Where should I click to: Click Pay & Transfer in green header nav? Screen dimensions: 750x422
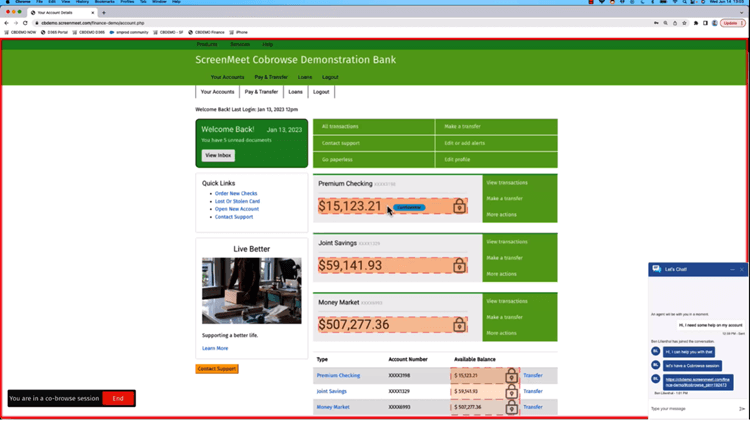point(271,77)
